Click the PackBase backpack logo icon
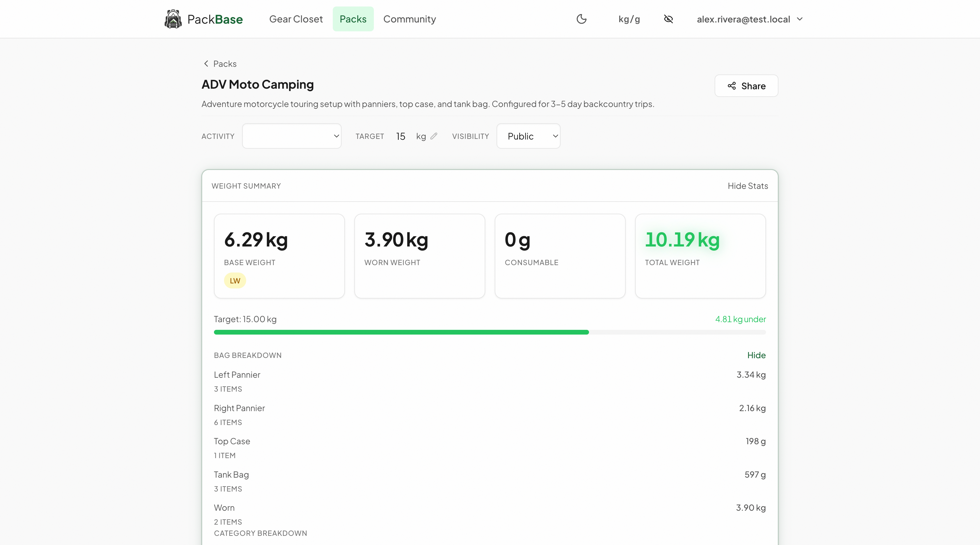The image size is (980, 545). (173, 19)
